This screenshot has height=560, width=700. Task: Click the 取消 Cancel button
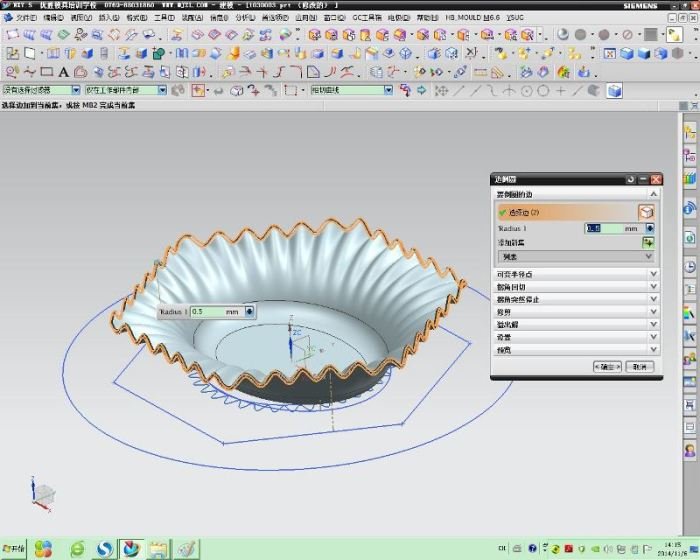click(x=640, y=367)
